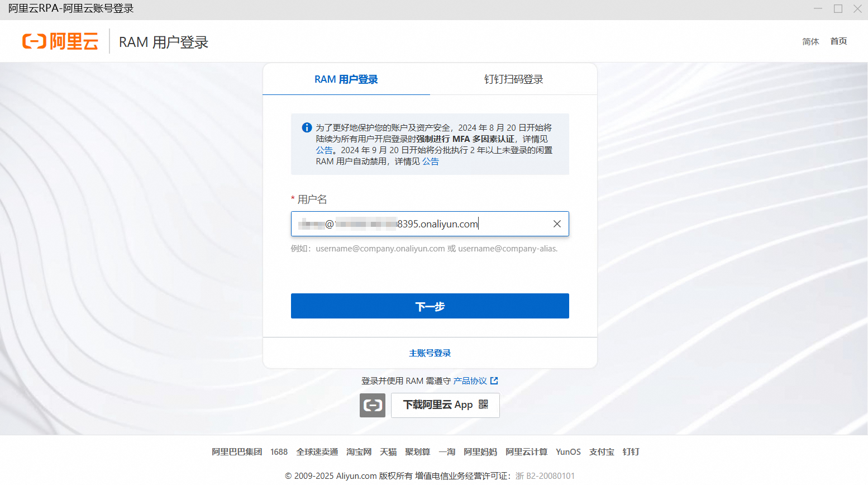Open 钉钉 footer link
The image size is (868, 485).
point(631,451)
